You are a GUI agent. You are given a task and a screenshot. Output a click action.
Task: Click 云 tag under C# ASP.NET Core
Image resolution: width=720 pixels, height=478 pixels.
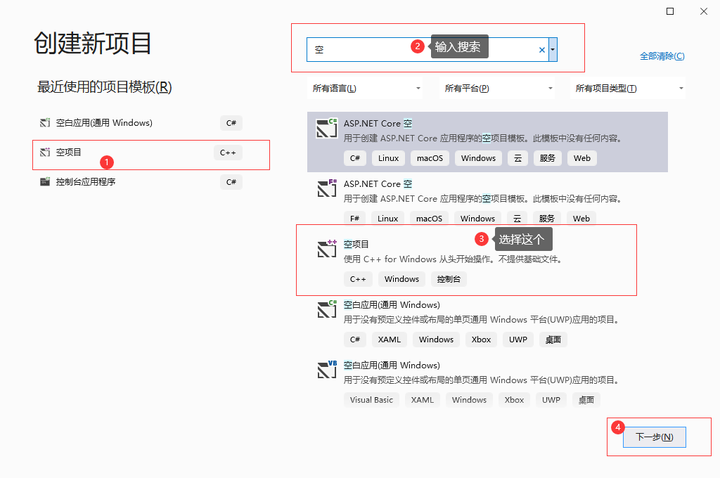(518, 158)
